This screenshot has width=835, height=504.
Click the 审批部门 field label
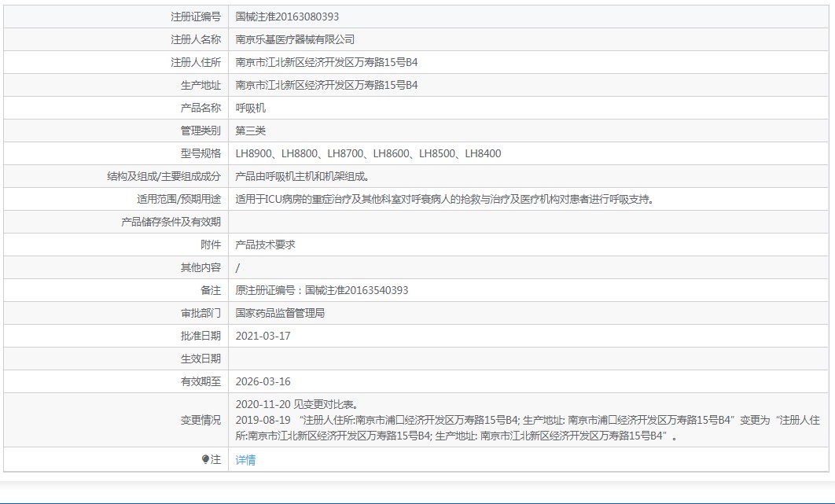[x=200, y=313]
